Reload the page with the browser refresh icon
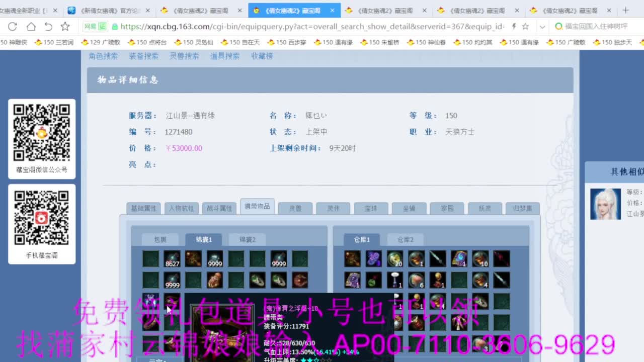 click(13, 27)
